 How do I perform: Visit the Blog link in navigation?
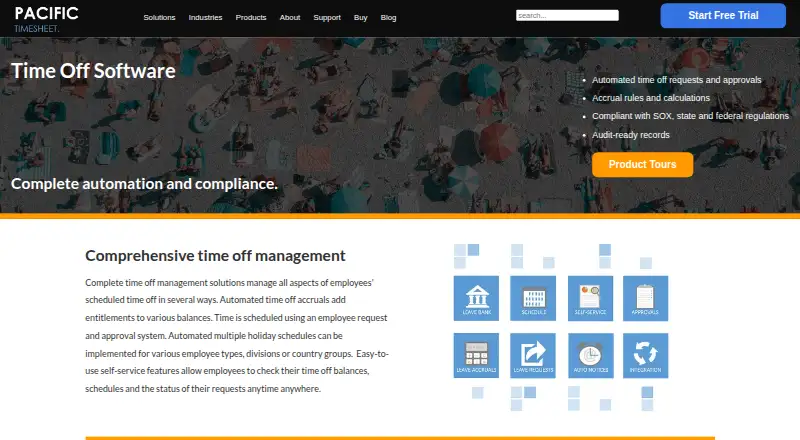click(388, 17)
